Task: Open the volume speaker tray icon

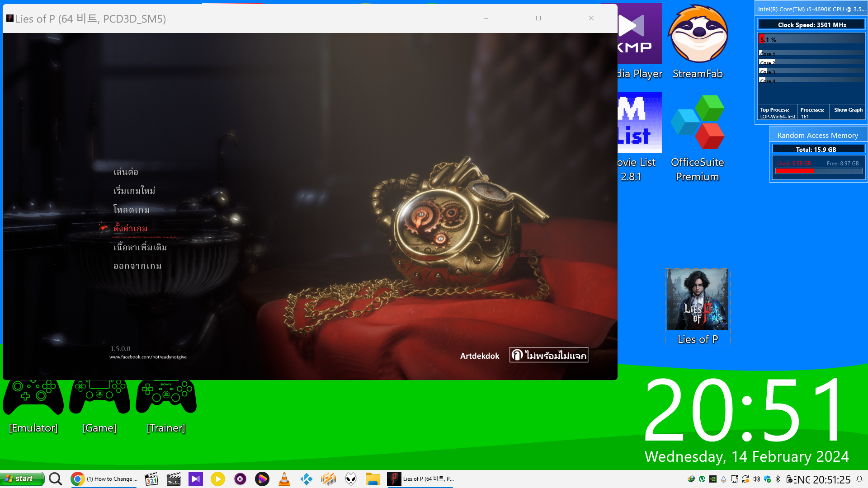Action: pyautogui.click(x=756, y=479)
